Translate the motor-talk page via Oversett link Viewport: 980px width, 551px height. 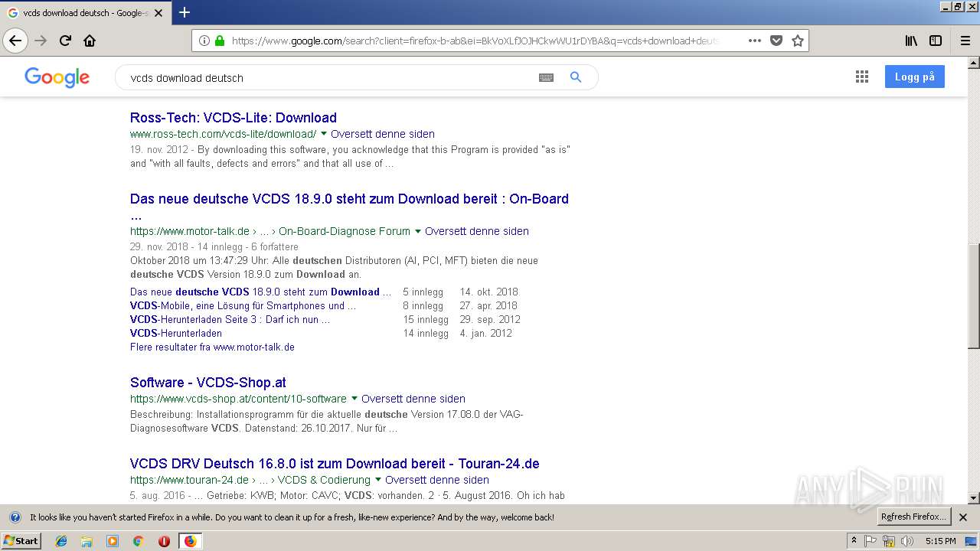tap(477, 231)
